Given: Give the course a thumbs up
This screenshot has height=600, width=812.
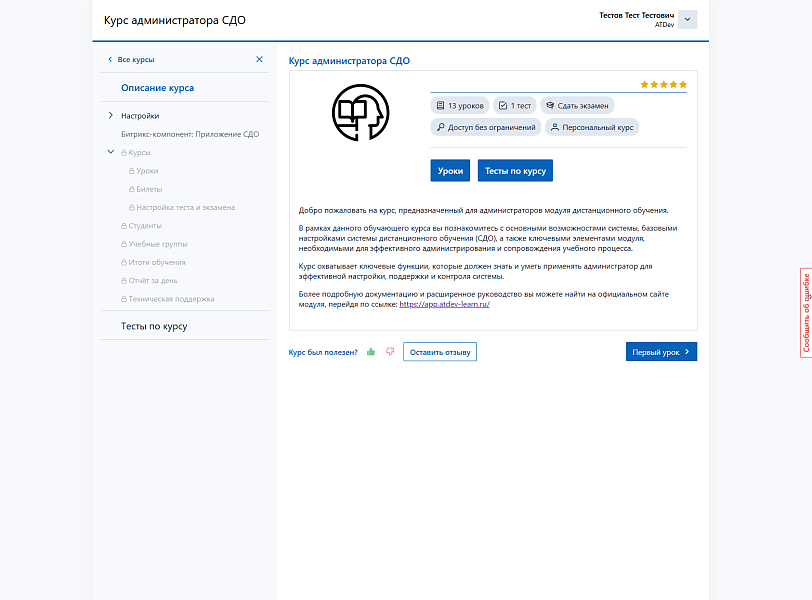Looking at the screenshot, I should 369,351.
